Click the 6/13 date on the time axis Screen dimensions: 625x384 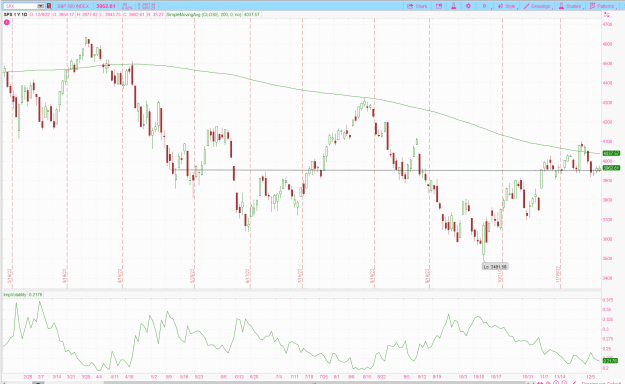coord(239,376)
